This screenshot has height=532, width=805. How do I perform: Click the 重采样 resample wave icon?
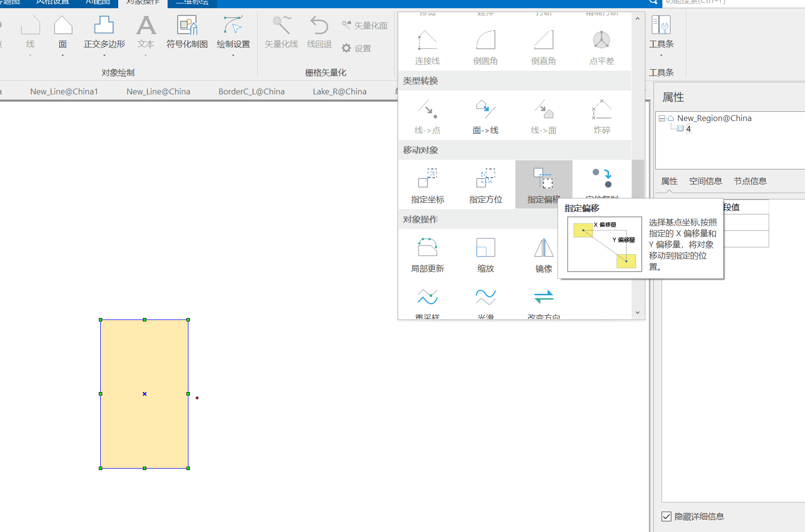point(427,297)
